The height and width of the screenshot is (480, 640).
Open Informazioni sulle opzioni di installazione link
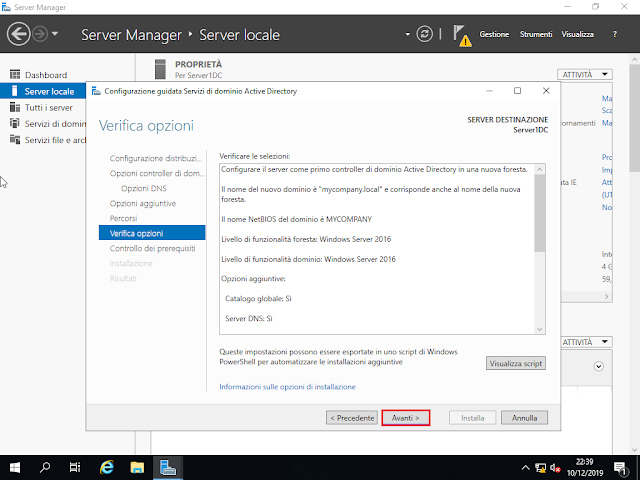tap(287, 387)
